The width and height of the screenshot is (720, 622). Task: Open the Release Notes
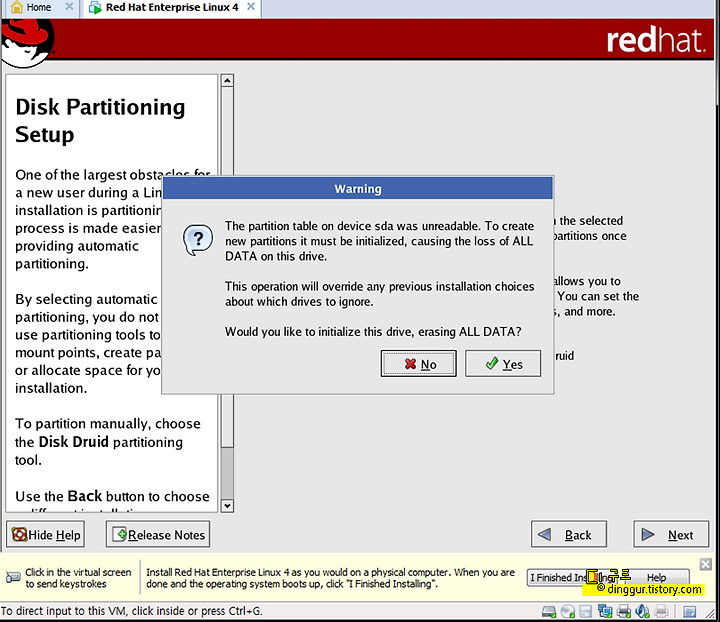coord(158,534)
